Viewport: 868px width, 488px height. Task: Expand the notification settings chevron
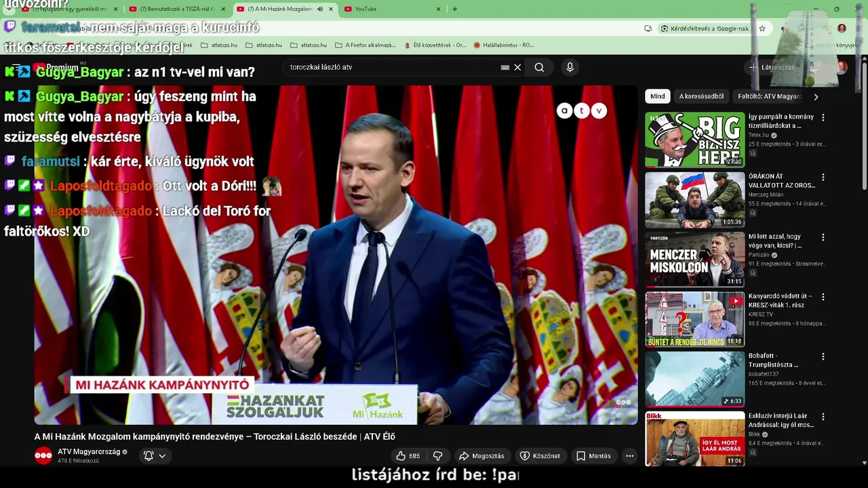[162, 456]
